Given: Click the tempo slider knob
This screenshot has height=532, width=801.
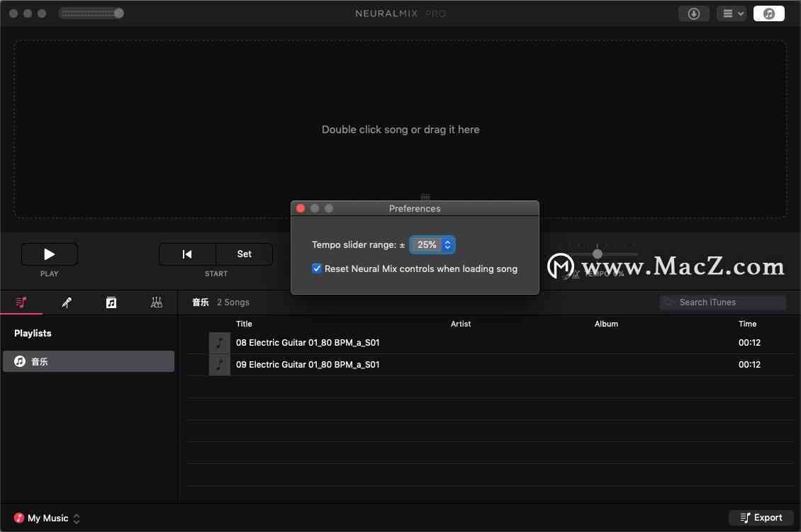Looking at the screenshot, I should [x=597, y=254].
